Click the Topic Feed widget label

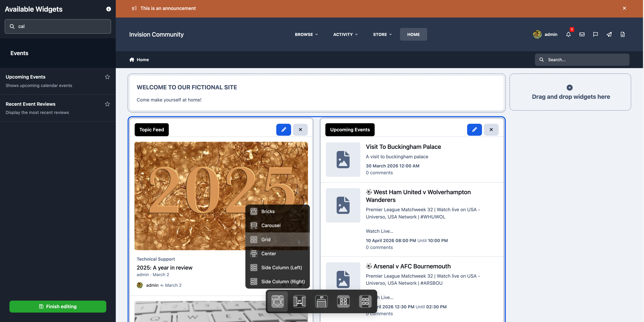[x=152, y=130]
